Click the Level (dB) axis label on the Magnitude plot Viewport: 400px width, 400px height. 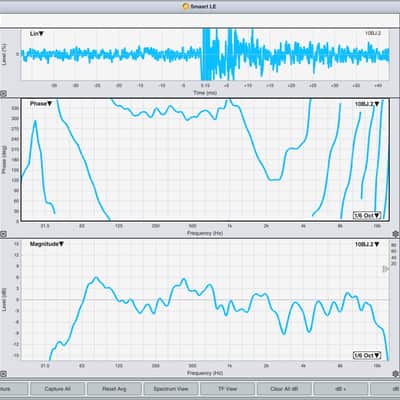pyautogui.click(x=4, y=300)
